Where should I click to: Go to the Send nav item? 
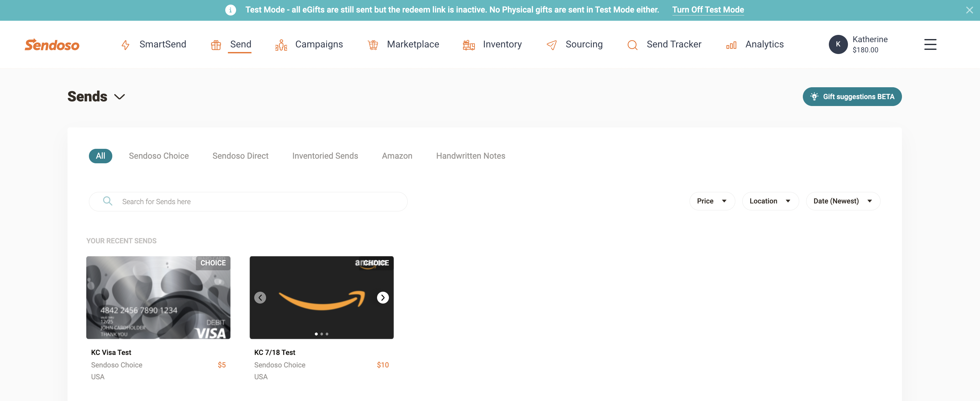(x=240, y=44)
